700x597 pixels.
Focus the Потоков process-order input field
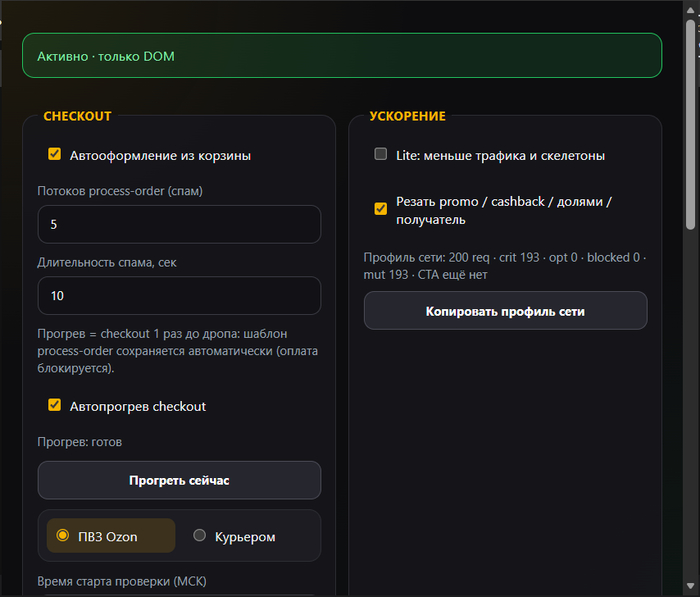tap(179, 224)
